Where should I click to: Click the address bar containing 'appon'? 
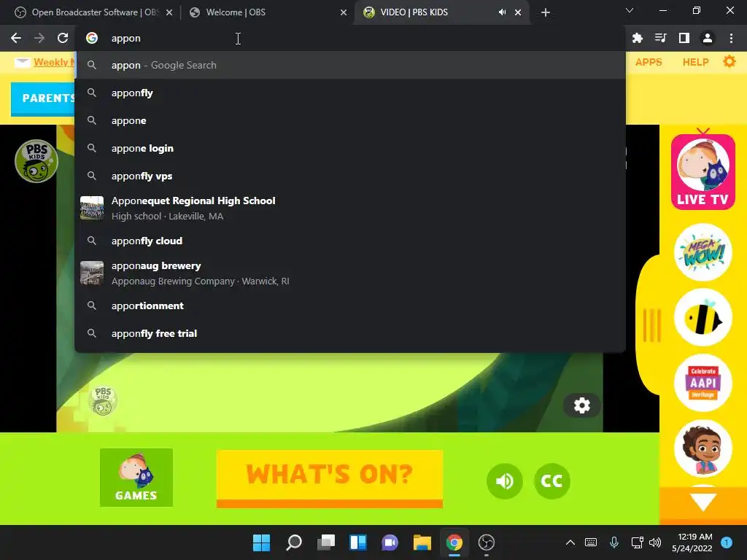coord(350,38)
